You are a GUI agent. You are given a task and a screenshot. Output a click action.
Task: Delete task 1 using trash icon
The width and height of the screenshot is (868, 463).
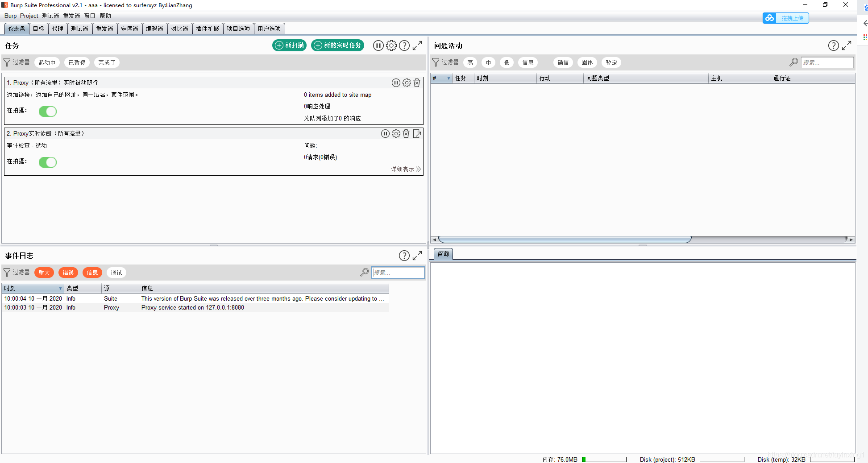417,83
